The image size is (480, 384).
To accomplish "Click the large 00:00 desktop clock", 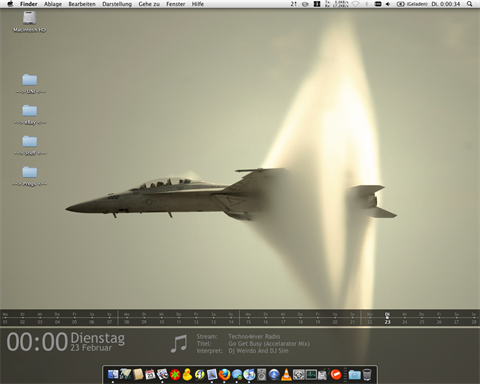I will tap(37, 342).
